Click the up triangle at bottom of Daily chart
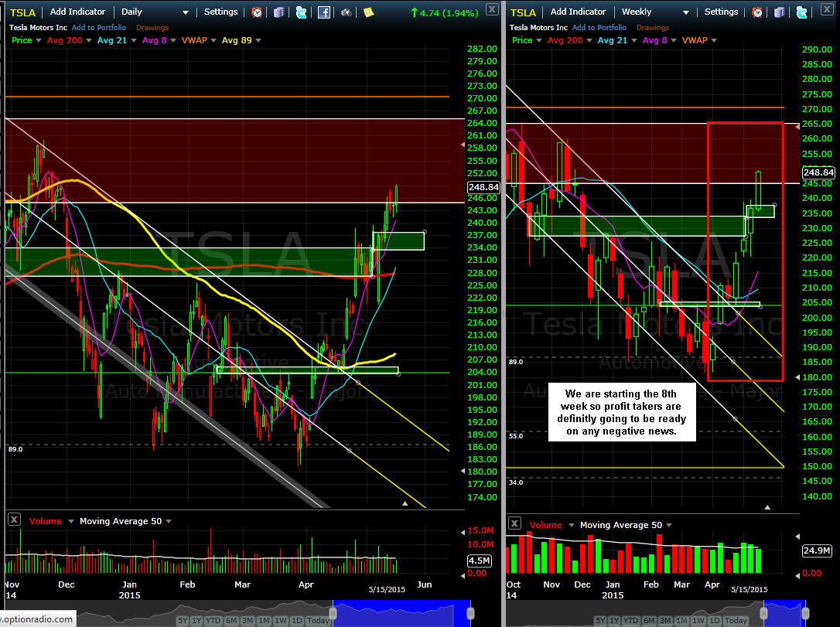The height and width of the screenshot is (627, 840). [405, 503]
